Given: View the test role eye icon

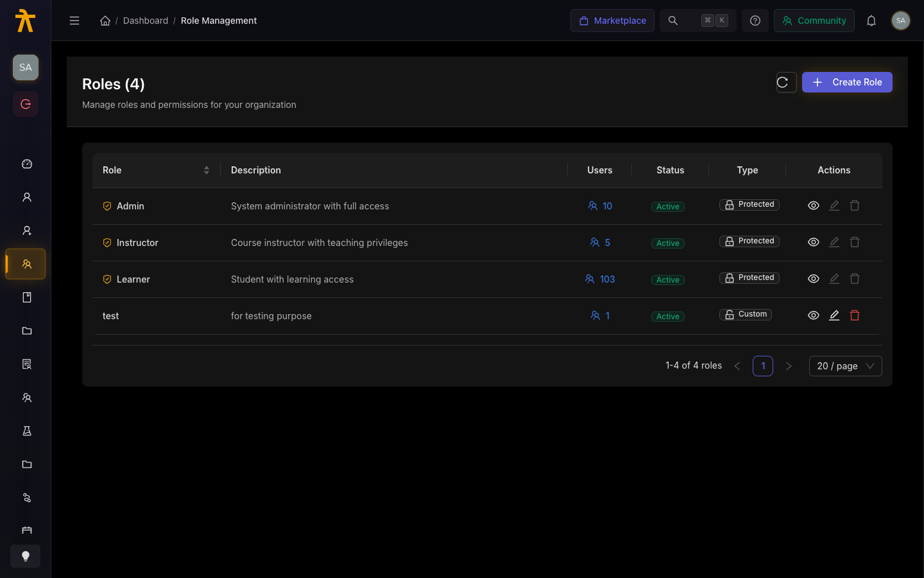Looking at the screenshot, I should click(814, 315).
